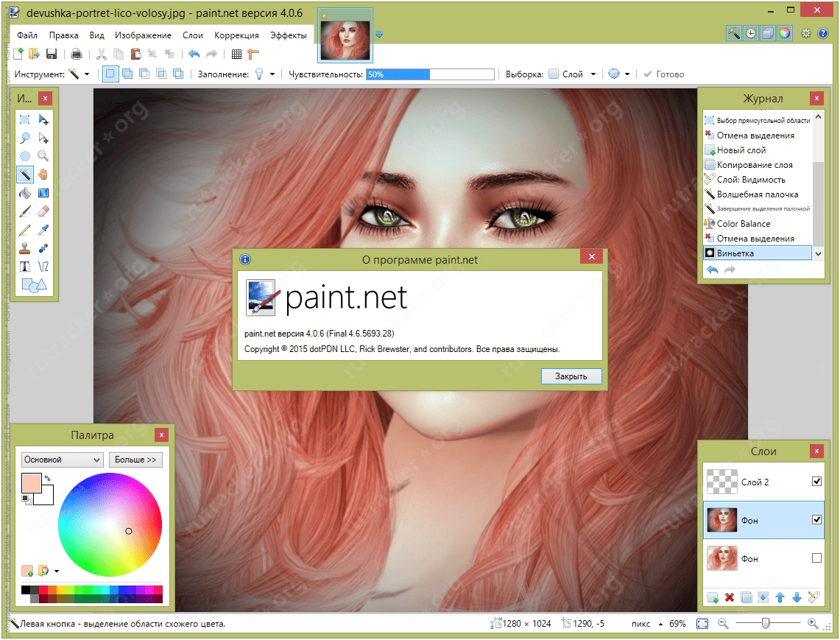The height and width of the screenshot is (640, 840).
Task: Open the Файл menu
Action: [x=27, y=35]
